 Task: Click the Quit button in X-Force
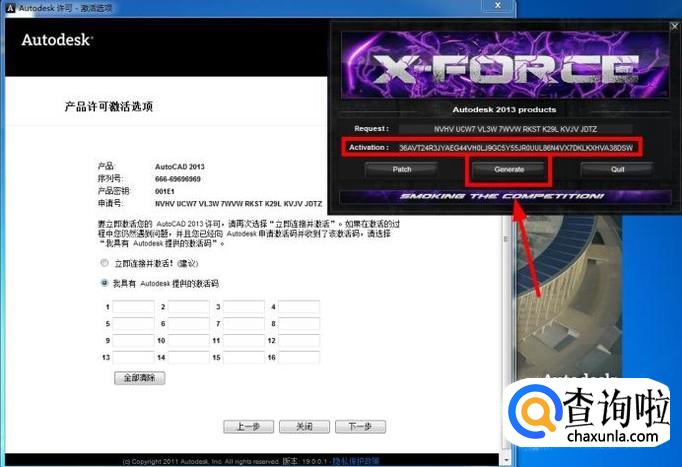point(617,169)
